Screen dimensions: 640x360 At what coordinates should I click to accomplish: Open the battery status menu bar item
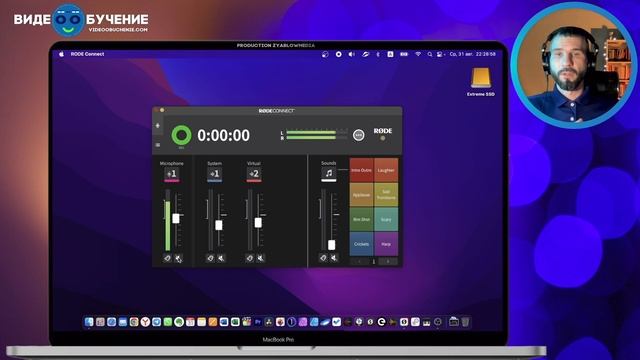404,54
